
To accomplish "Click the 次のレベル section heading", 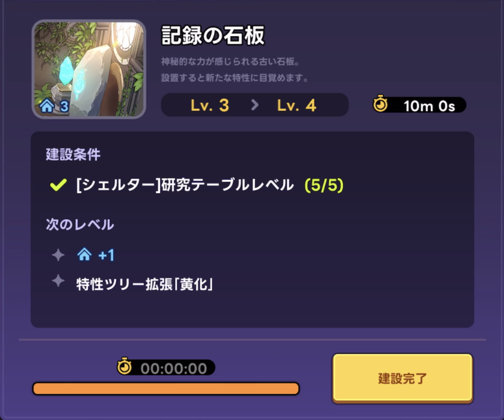I will pyautogui.click(x=80, y=224).
